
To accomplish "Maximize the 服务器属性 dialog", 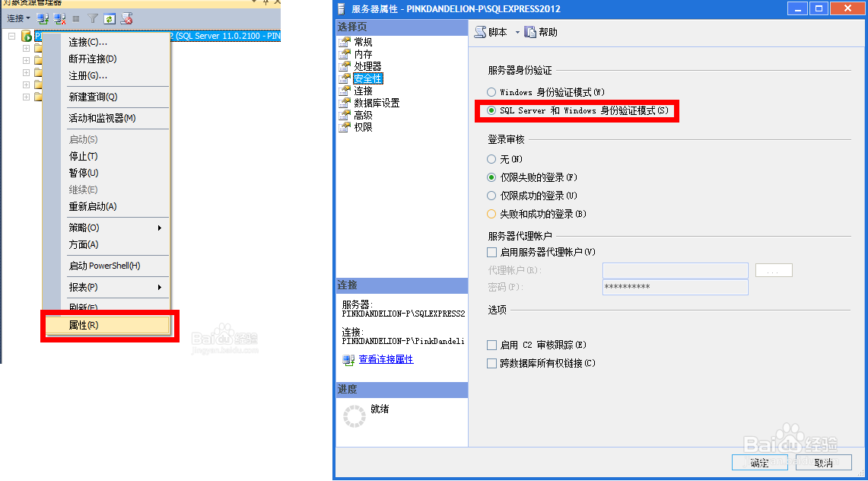I will point(819,8).
